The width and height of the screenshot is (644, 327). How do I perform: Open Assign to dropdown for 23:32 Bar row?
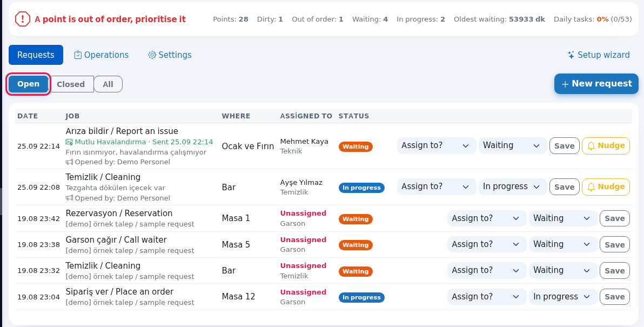pos(487,270)
